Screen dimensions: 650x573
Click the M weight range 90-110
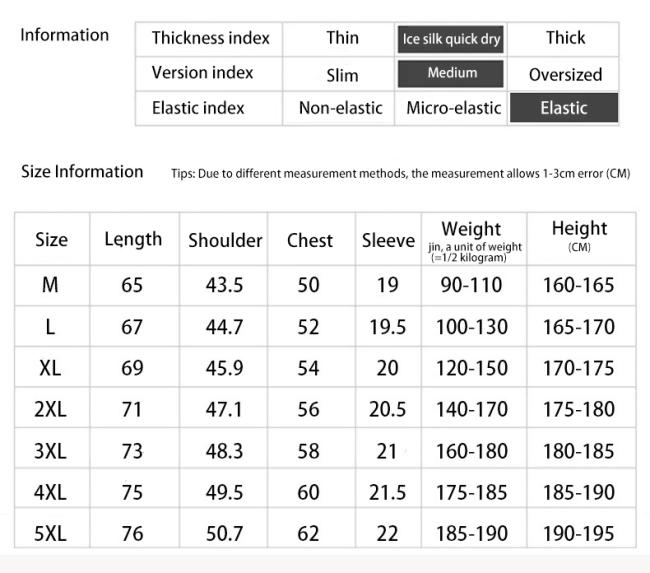(471, 285)
